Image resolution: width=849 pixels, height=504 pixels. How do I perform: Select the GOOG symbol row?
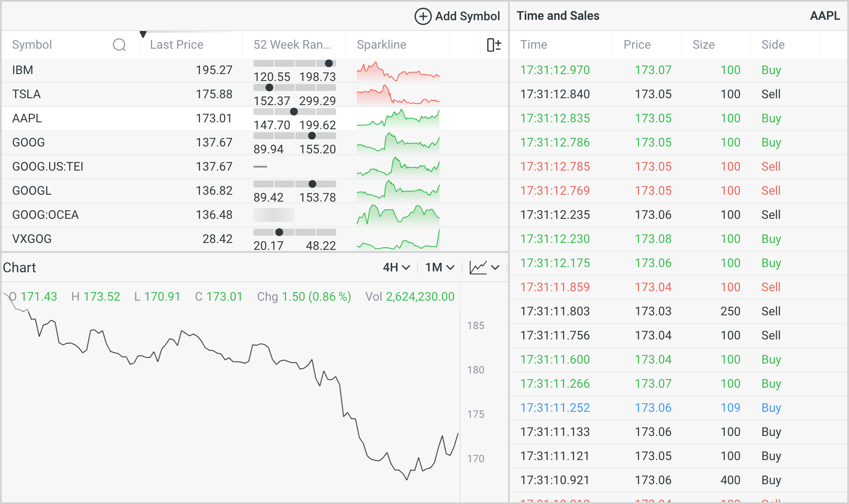pyautogui.click(x=255, y=143)
